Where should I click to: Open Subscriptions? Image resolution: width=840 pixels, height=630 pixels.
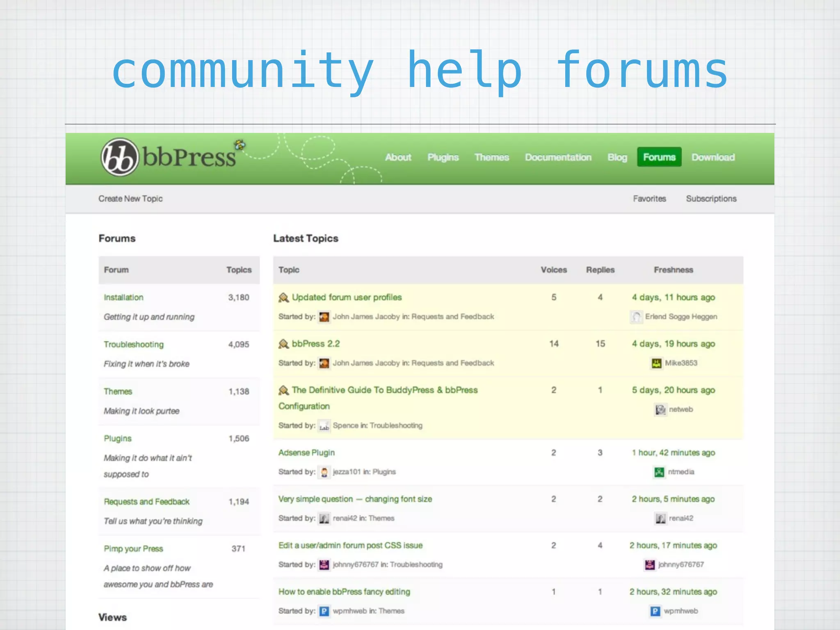point(711,199)
